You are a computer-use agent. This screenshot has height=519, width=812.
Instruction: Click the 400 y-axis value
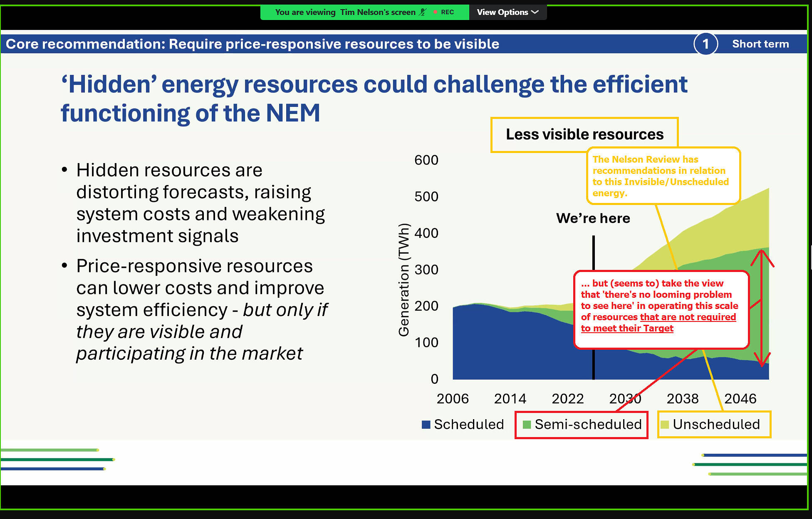click(x=426, y=233)
